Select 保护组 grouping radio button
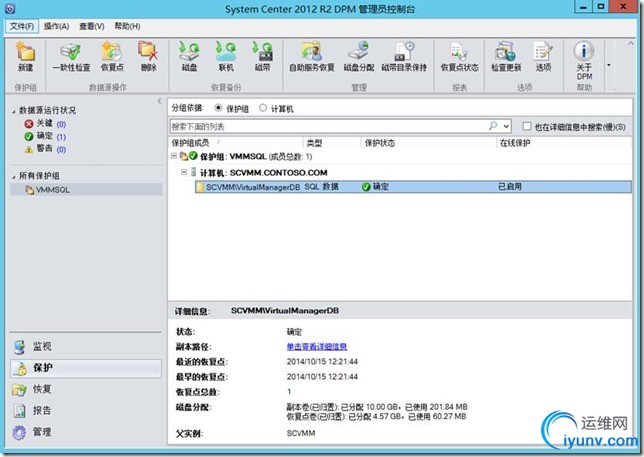644x457 pixels. 218,108
